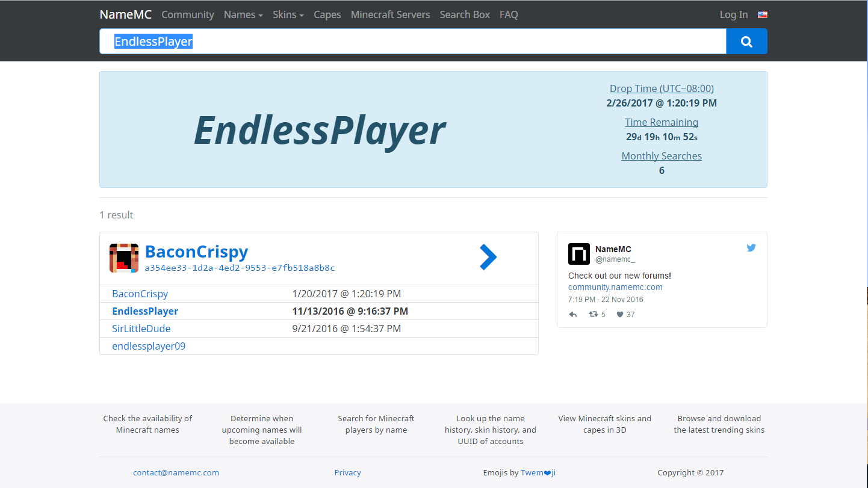Image resolution: width=868 pixels, height=488 pixels.
Task: Click the @namemc_ handle
Action: tap(615, 259)
